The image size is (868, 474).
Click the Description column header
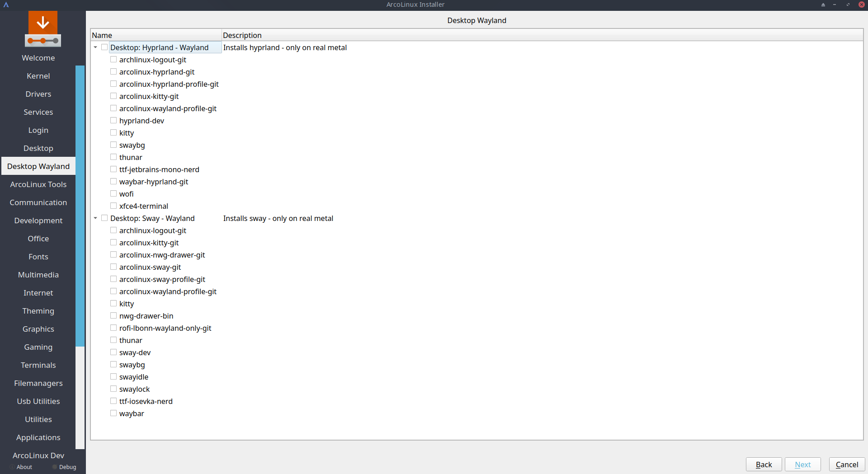click(542, 35)
